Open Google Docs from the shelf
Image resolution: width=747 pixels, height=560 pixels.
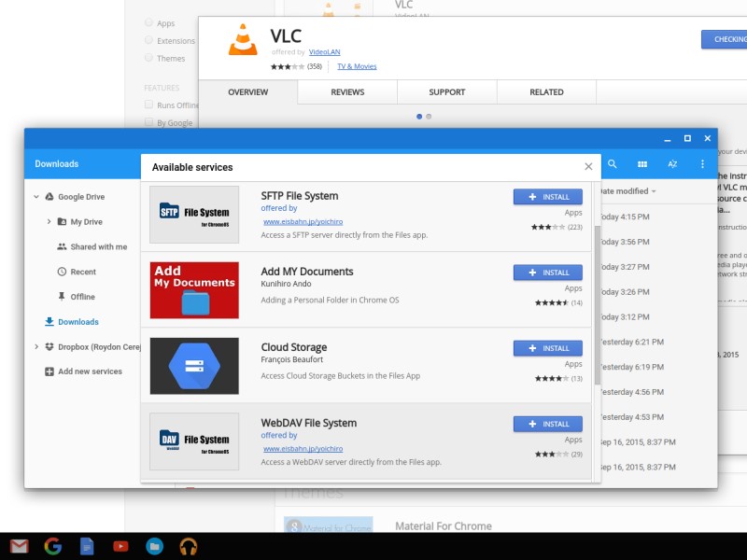87,546
